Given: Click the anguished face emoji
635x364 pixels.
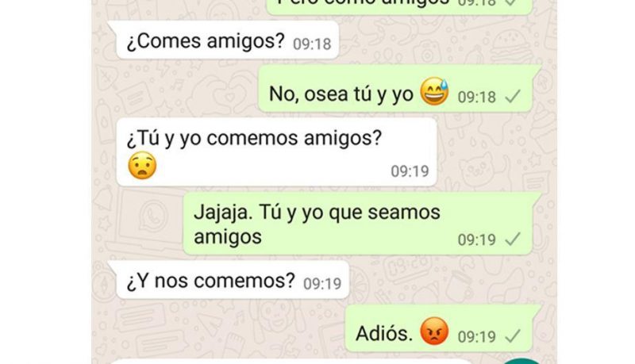Looking at the screenshot, I should pos(142,166).
